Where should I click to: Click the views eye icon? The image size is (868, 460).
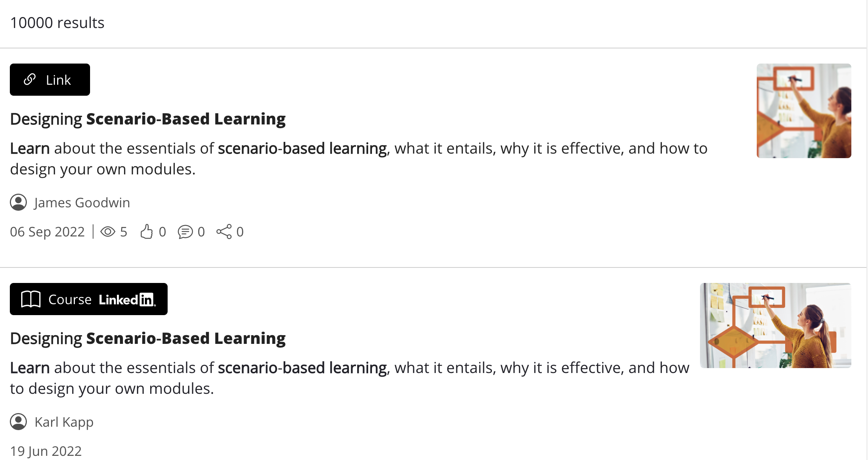point(108,232)
